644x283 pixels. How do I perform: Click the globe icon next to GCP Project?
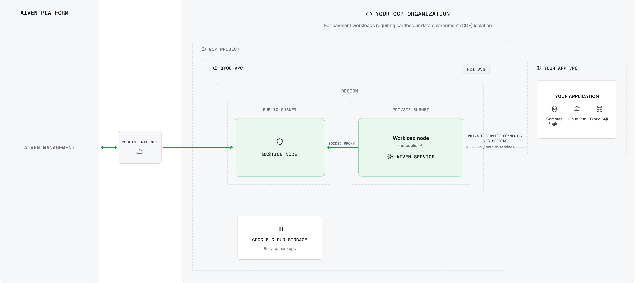204,49
